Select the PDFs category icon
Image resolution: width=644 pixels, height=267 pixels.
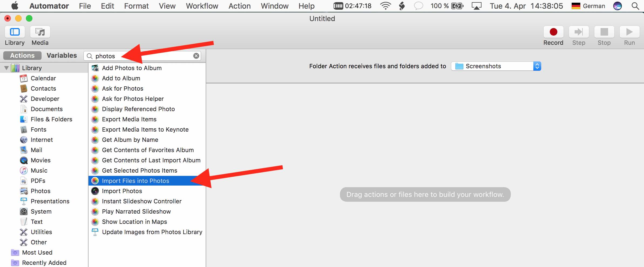(x=24, y=181)
